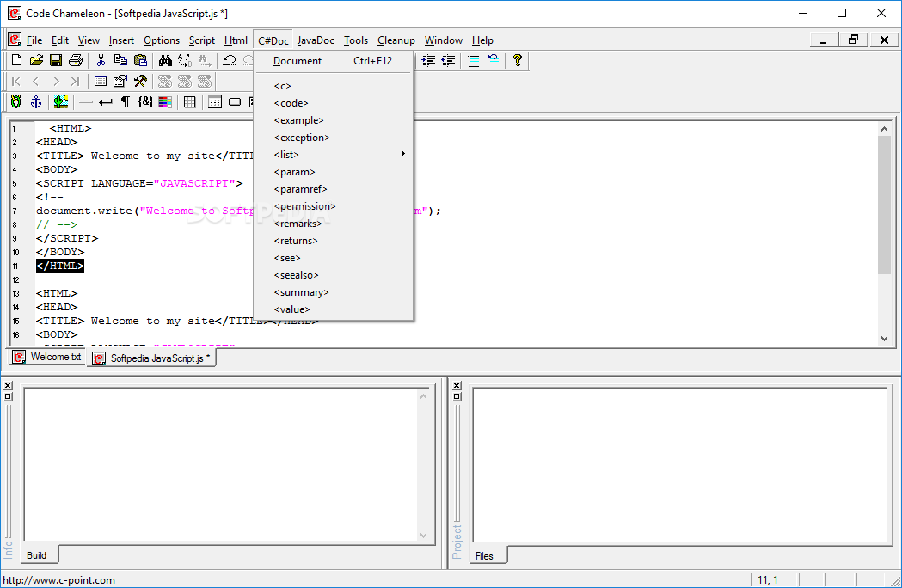The image size is (902, 588).
Task: Insert a table using the grid icon
Action: point(189,101)
